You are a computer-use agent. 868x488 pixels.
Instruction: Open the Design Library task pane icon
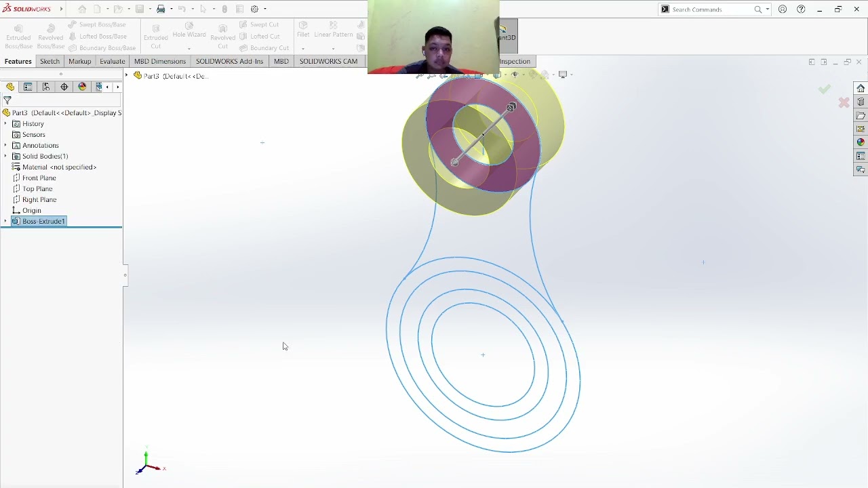click(861, 102)
